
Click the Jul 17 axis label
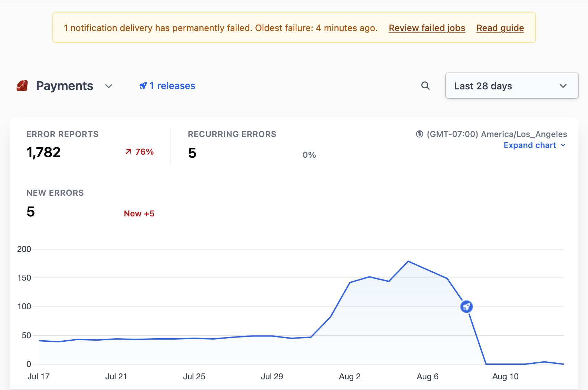(x=39, y=377)
